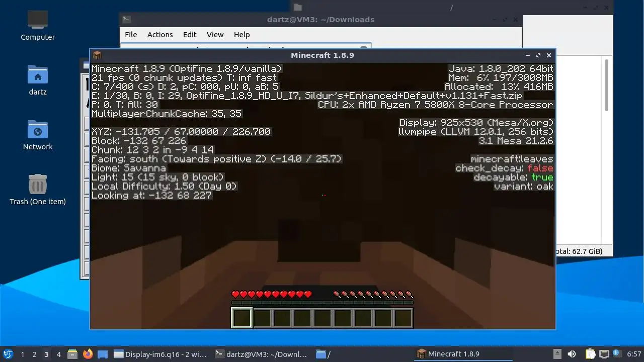The image size is (644, 362).
Task: Click the terminal window title bar icon
Action: [127, 20]
